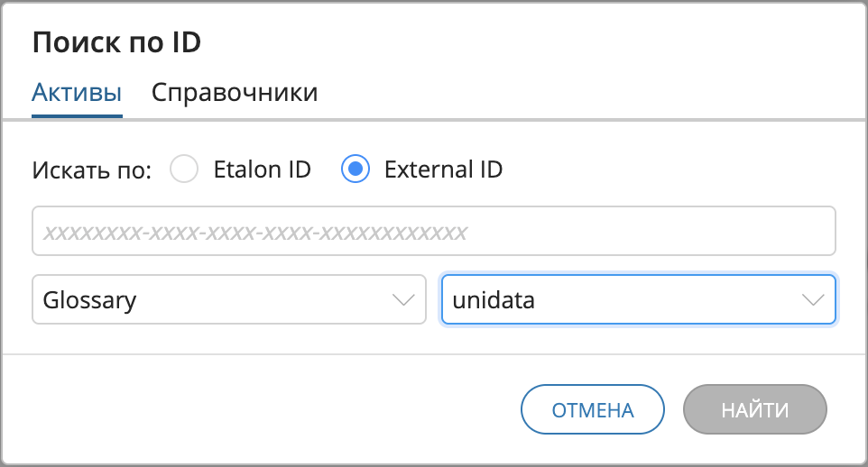Expand the Glossary combo box
The width and height of the screenshot is (868, 467).
pyautogui.click(x=228, y=300)
